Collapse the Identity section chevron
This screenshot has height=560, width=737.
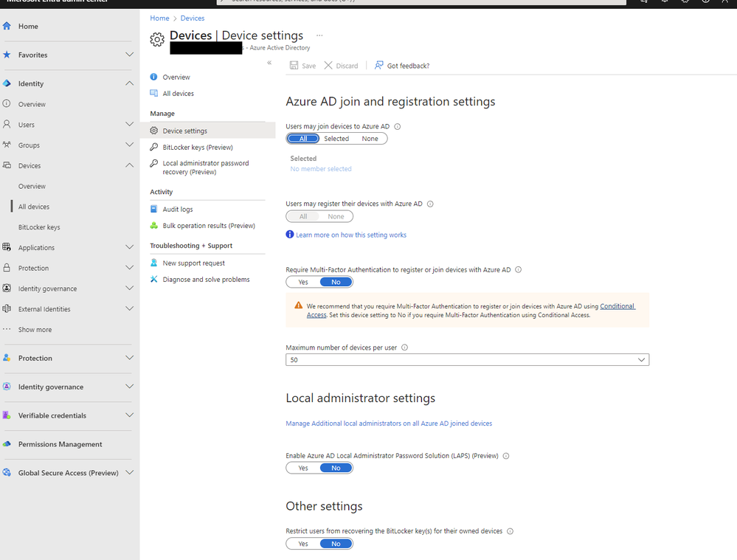coord(129,83)
